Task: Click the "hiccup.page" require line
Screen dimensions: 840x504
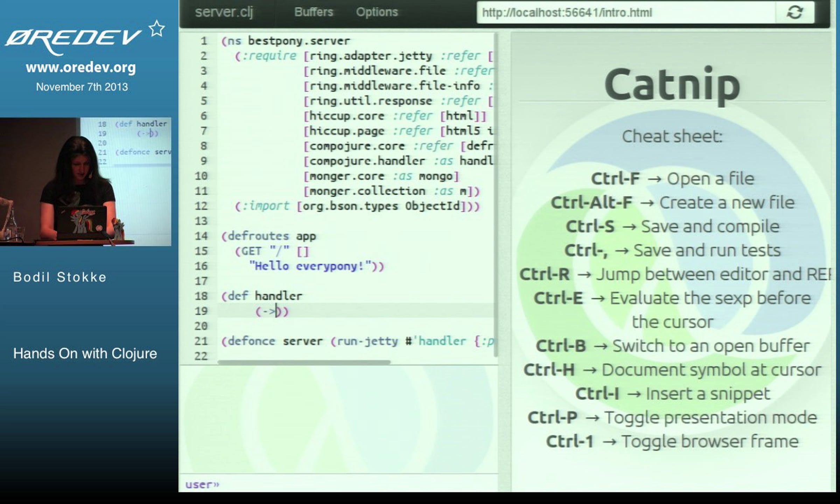Action: click(398, 131)
